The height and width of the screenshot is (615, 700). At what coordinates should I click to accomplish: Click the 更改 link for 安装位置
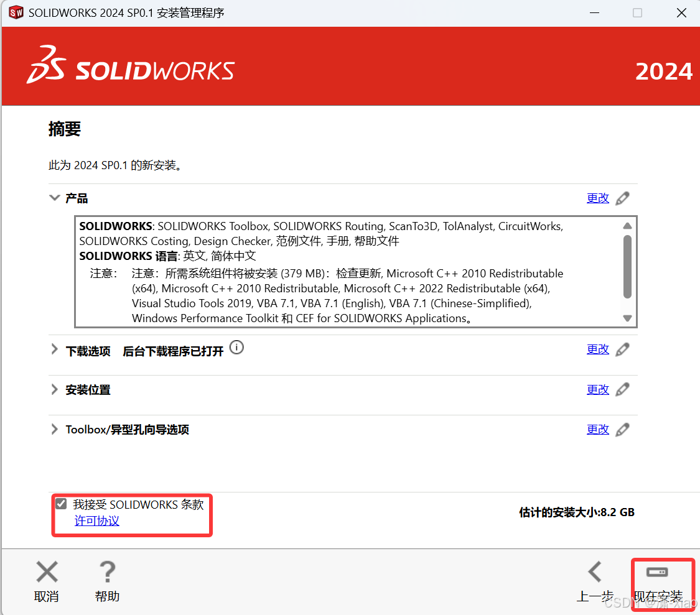coord(598,390)
